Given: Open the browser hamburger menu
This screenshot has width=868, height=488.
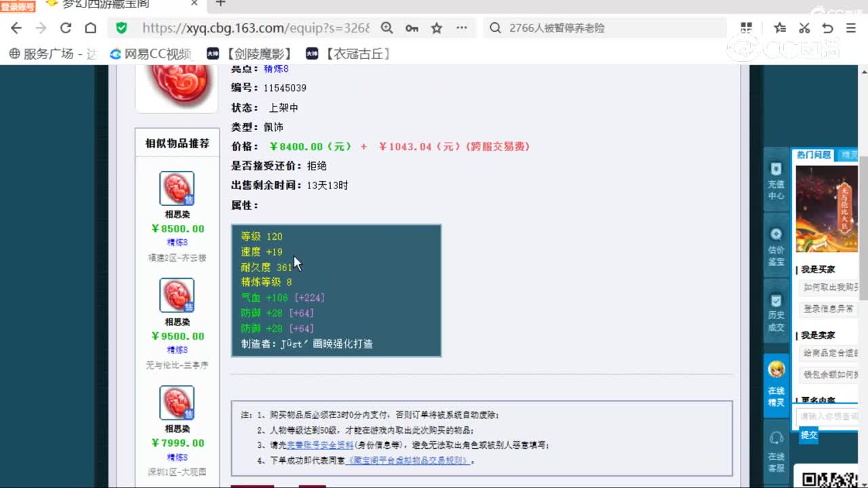Looking at the screenshot, I should pos(851,28).
